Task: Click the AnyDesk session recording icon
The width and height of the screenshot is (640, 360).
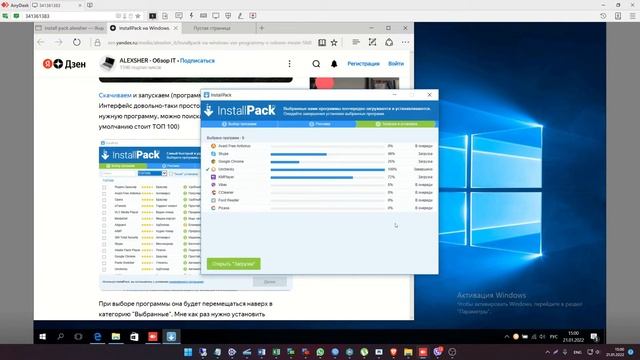Action: (253, 16)
